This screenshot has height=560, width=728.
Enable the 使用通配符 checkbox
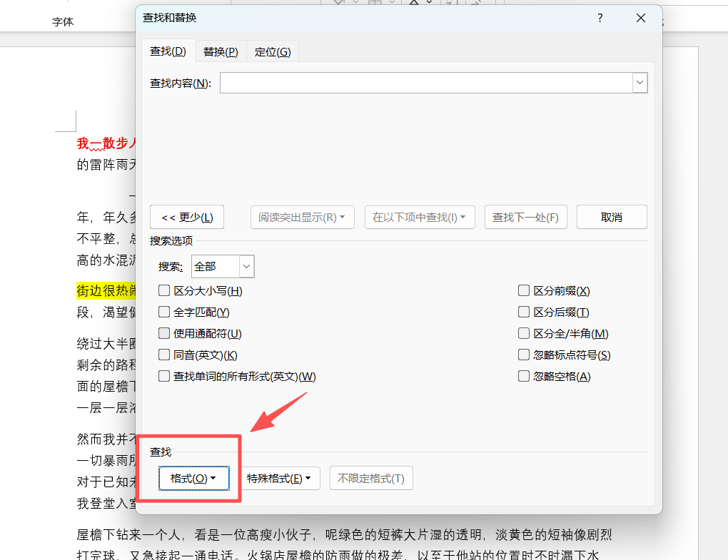(x=164, y=333)
